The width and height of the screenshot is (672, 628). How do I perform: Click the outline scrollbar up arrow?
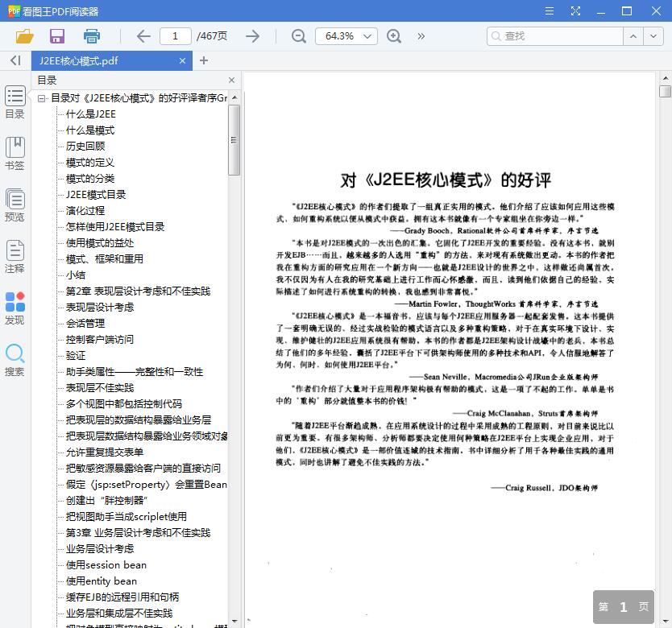(x=234, y=97)
